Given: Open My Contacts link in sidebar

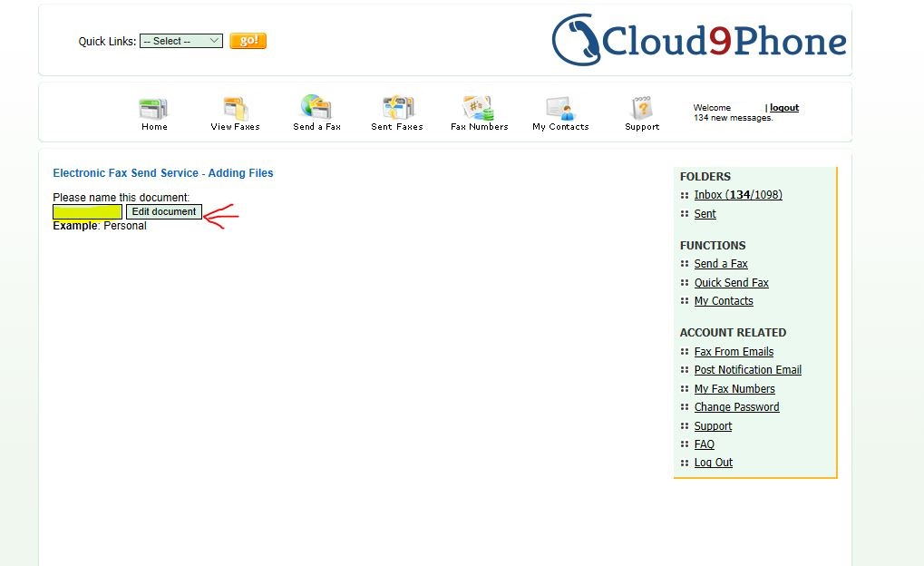Looking at the screenshot, I should click(x=724, y=301).
